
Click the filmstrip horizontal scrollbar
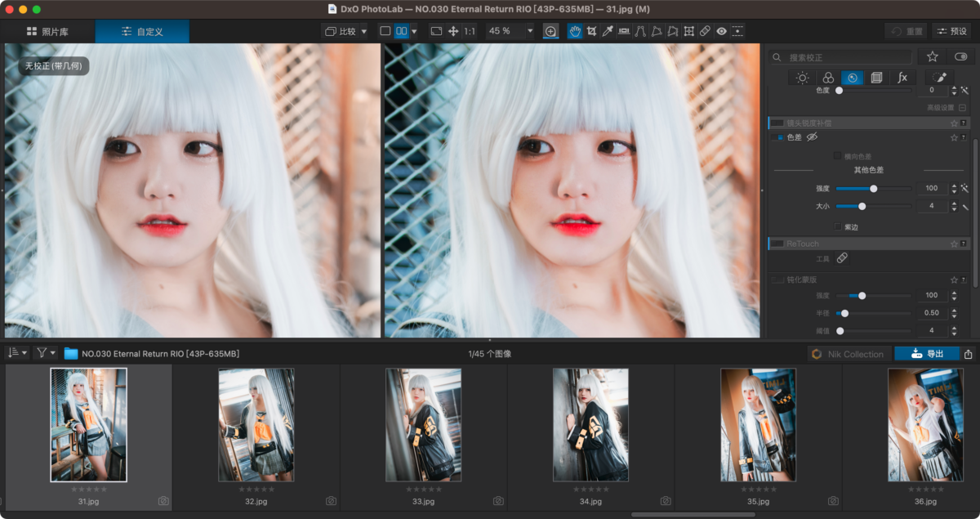point(693,514)
